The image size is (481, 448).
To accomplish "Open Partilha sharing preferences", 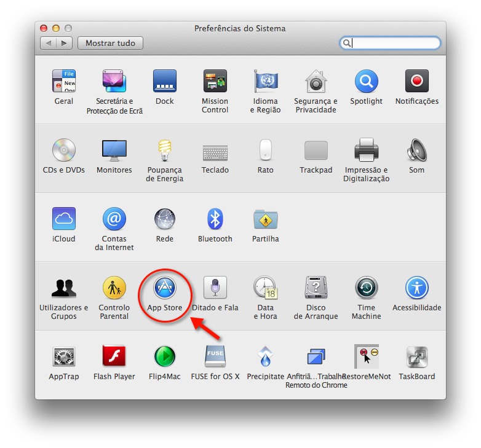I will (266, 219).
